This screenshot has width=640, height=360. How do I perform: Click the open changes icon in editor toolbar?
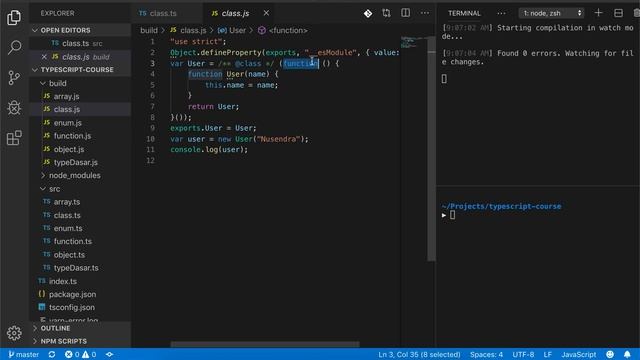[x=387, y=13]
